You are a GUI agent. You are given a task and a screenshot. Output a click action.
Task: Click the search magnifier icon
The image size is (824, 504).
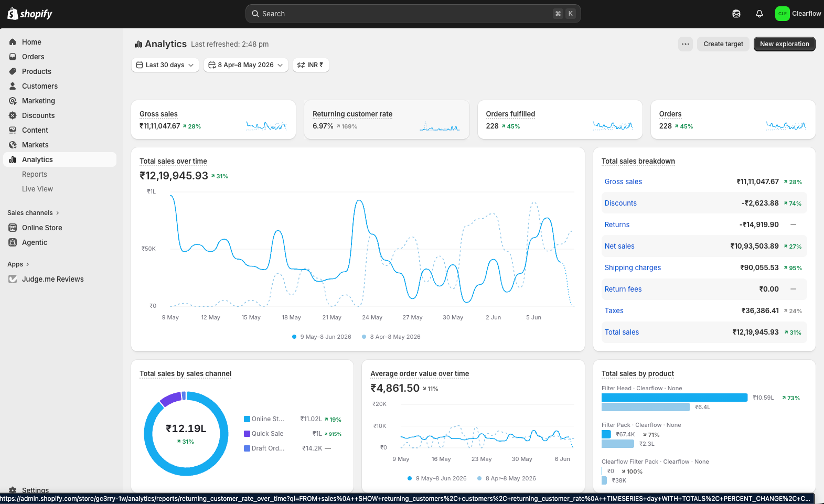[x=255, y=14]
